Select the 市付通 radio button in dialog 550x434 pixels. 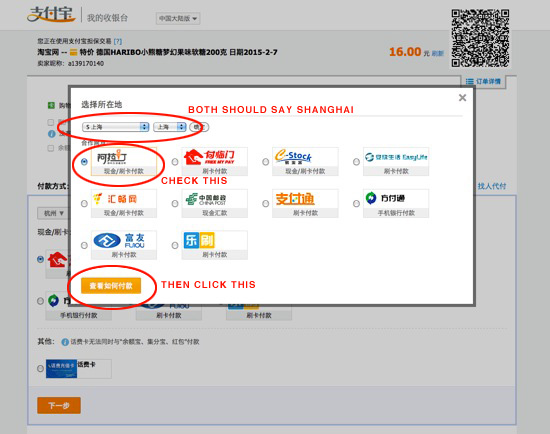(x=356, y=203)
